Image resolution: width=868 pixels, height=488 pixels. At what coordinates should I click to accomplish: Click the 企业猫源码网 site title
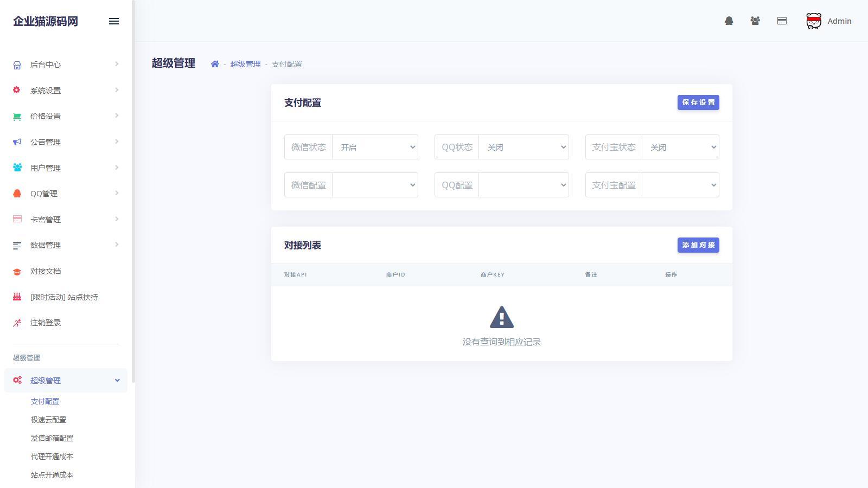coord(46,21)
